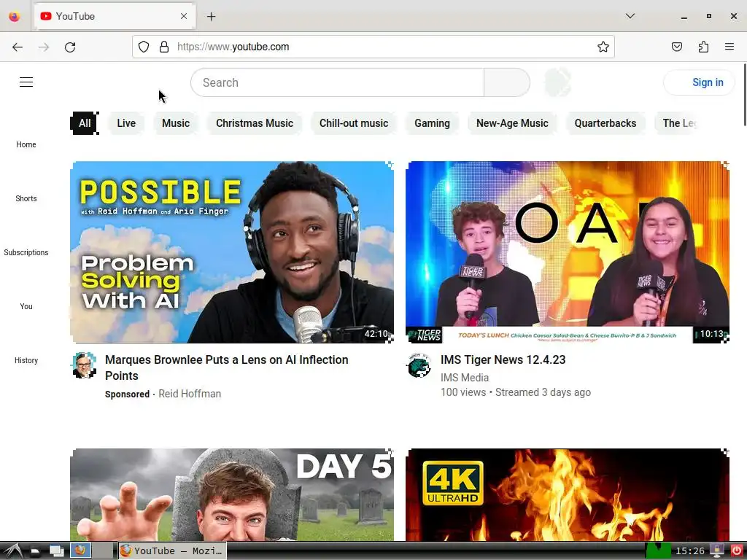Open the 4K UltraHD fireplace video
The width and height of the screenshot is (747, 560).
tap(568, 494)
